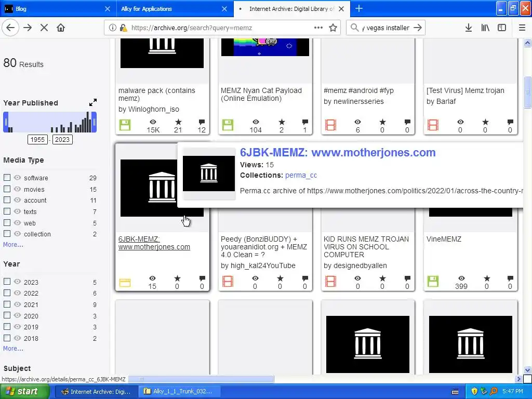Click software icon on MEMZ Nyan Cat card
The image size is (532, 399).
point(228,125)
